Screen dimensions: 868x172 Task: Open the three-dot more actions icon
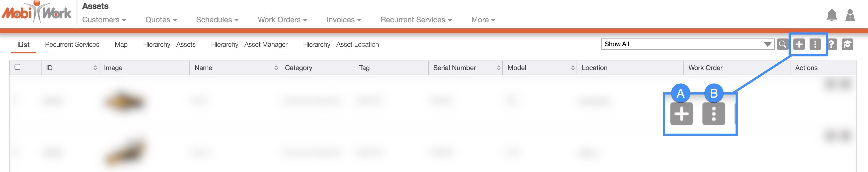click(815, 44)
